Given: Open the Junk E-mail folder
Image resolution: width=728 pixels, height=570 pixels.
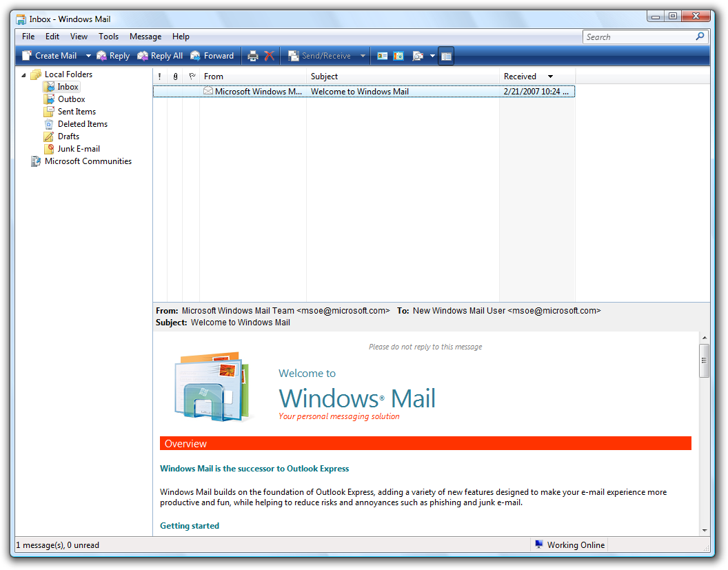Looking at the screenshot, I should tap(79, 149).
